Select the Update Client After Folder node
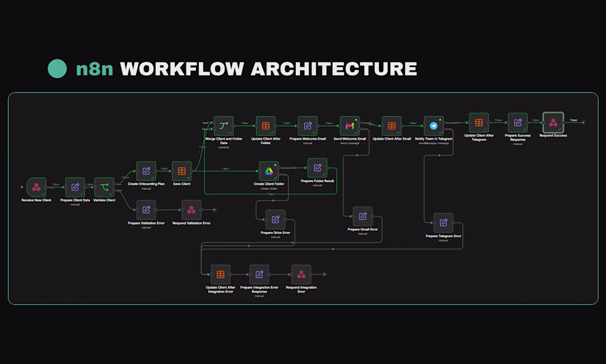The width and height of the screenshot is (606, 364). pyautogui.click(x=266, y=126)
